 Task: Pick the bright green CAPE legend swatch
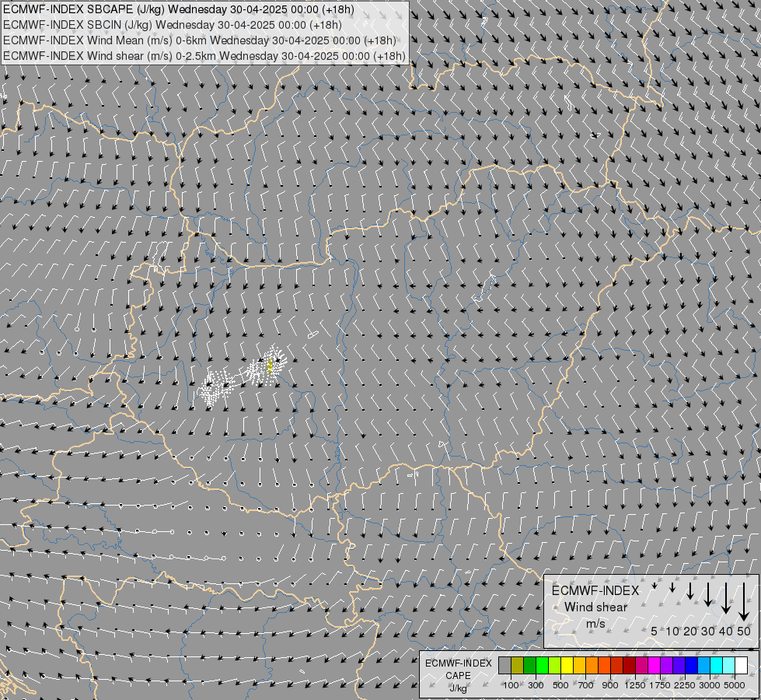542,665
